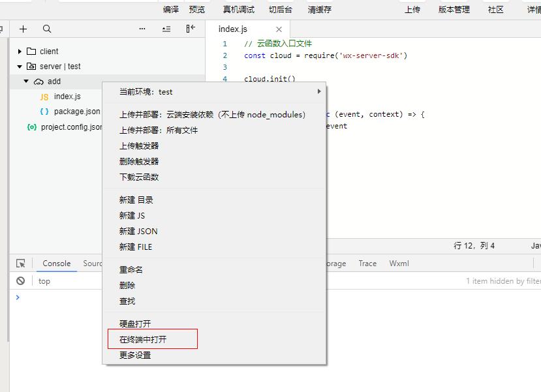The height and width of the screenshot is (392, 541).
Task: Click the plus icon to add a new file
Action: coord(23,29)
